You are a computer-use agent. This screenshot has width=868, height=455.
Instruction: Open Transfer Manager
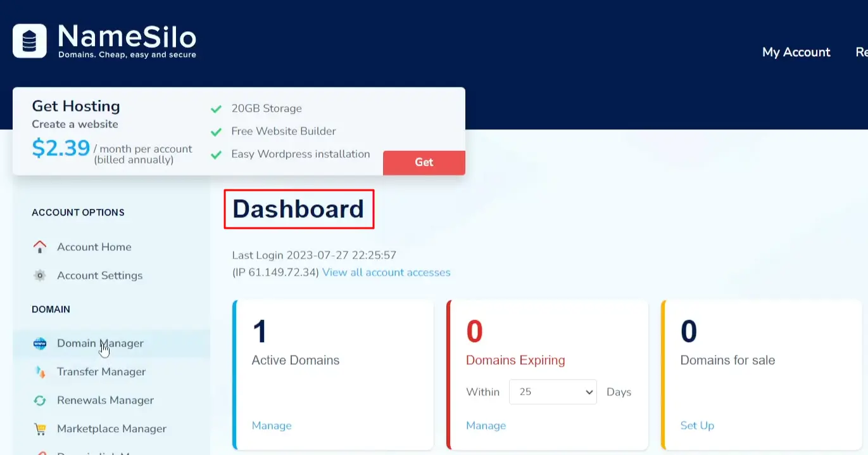[x=101, y=372]
